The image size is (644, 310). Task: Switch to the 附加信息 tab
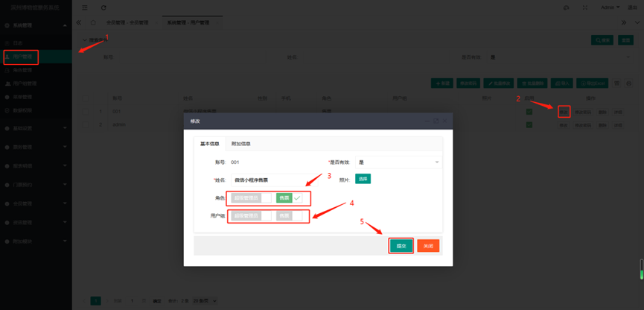(x=240, y=144)
